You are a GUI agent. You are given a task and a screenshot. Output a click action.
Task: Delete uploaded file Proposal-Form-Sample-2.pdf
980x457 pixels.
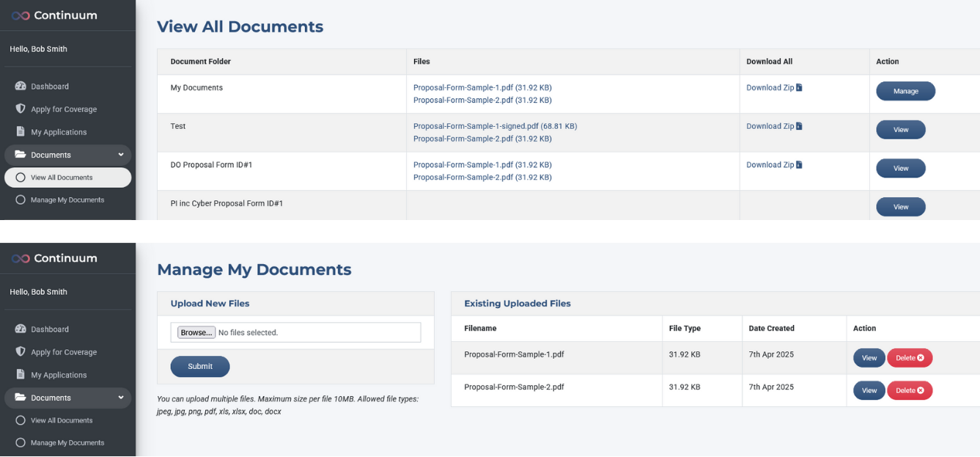pyautogui.click(x=910, y=390)
